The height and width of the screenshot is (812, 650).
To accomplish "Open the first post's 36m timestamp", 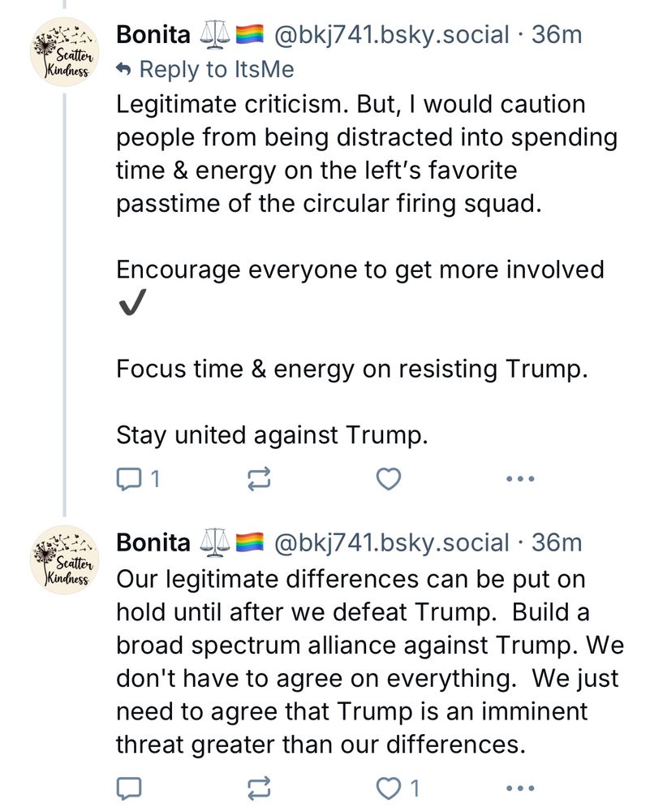I will coord(557,35).
